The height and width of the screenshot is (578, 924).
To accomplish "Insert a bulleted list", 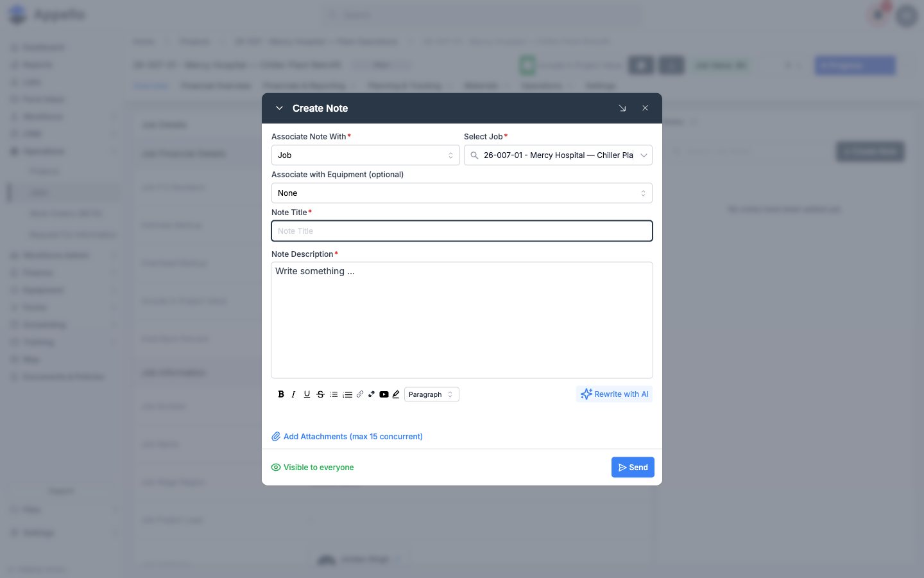I will [334, 394].
